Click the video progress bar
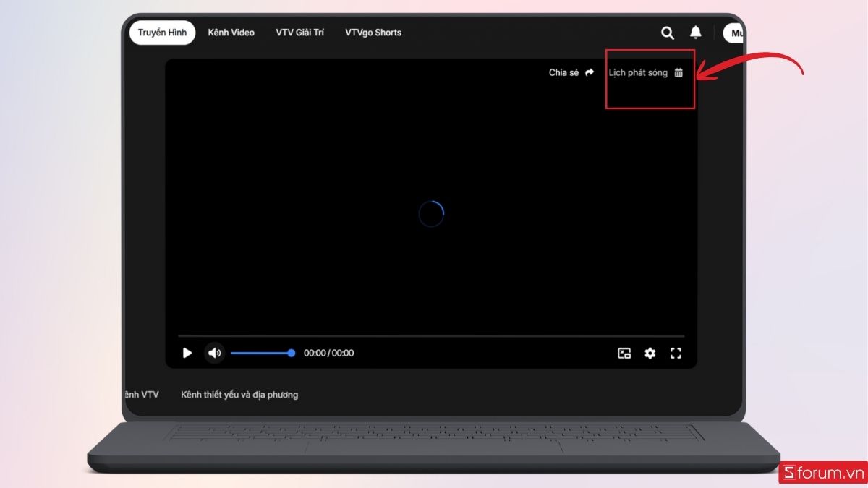 (431, 336)
